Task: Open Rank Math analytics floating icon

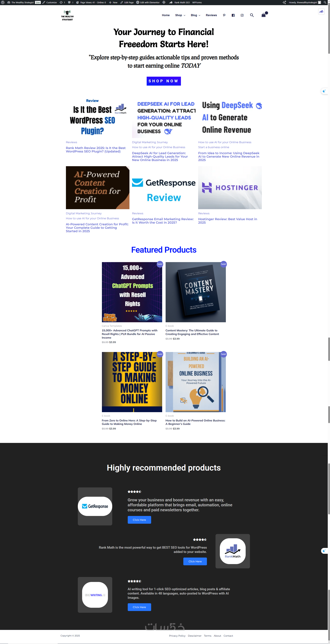Action: coord(321,12)
